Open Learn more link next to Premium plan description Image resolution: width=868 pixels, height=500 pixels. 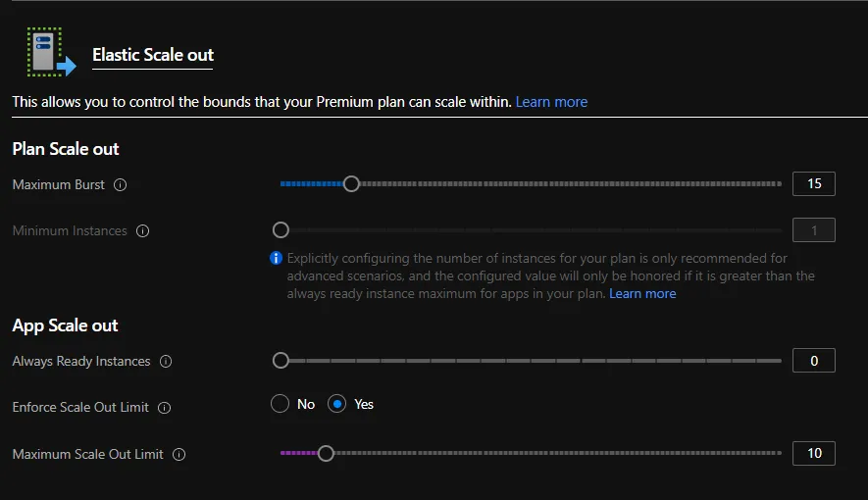coord(551,102)
